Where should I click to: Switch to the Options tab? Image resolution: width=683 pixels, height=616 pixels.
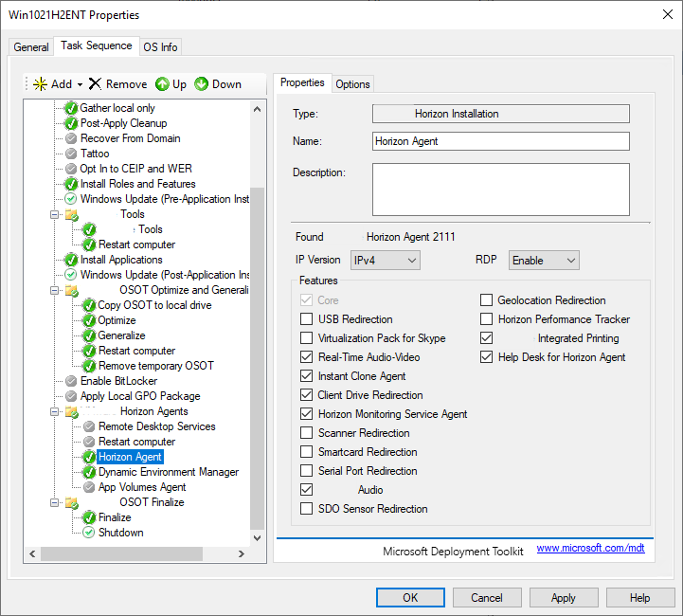tap(352, 84)
